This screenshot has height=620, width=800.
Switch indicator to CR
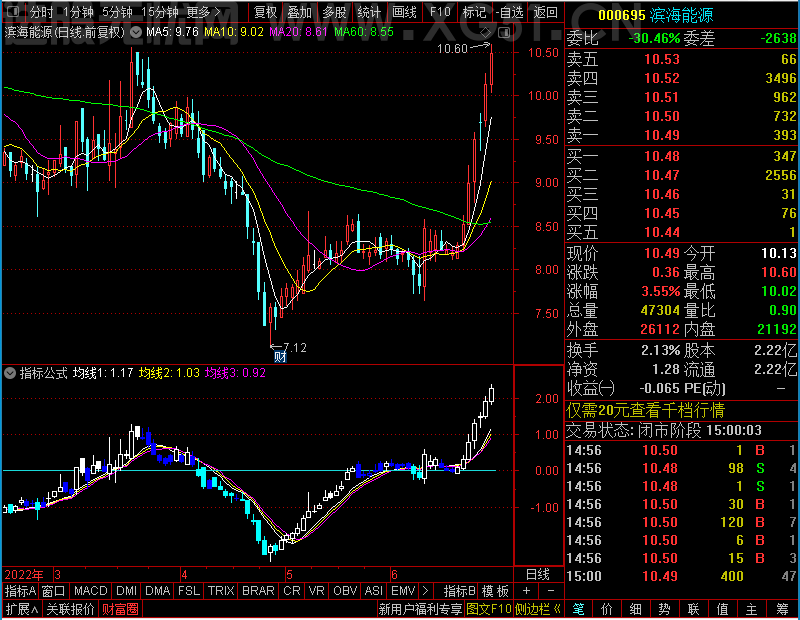[291, 591]
